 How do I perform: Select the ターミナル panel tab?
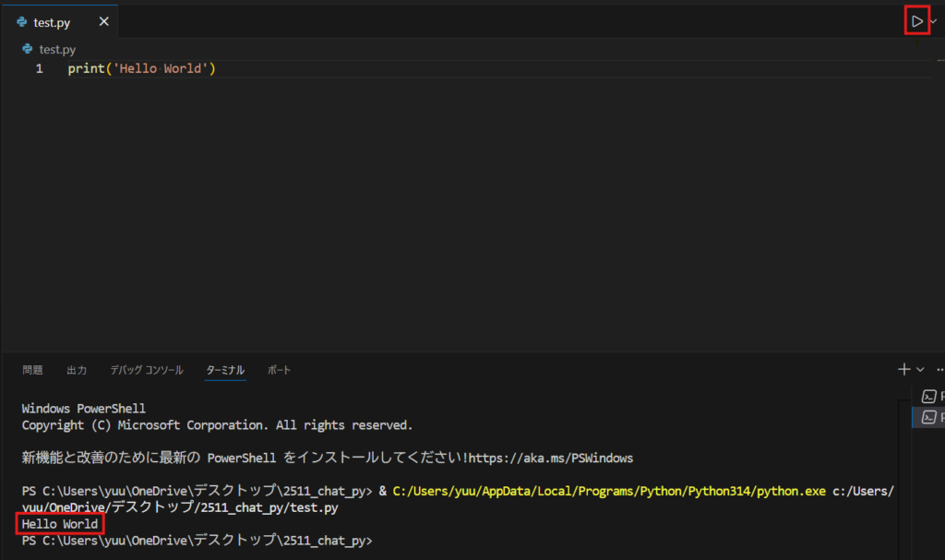[225, 370]
